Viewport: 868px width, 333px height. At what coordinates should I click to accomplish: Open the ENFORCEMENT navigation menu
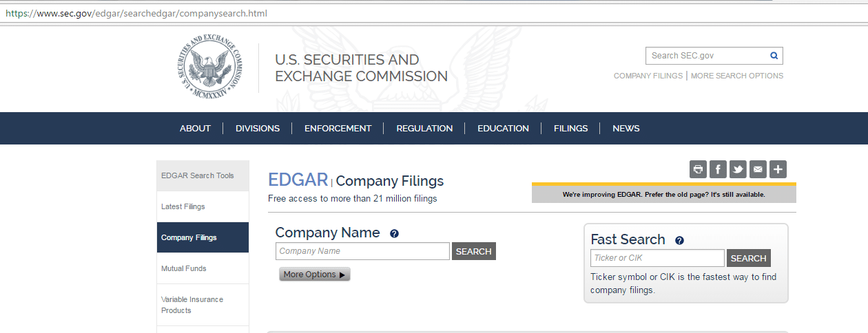coord(338,128)
